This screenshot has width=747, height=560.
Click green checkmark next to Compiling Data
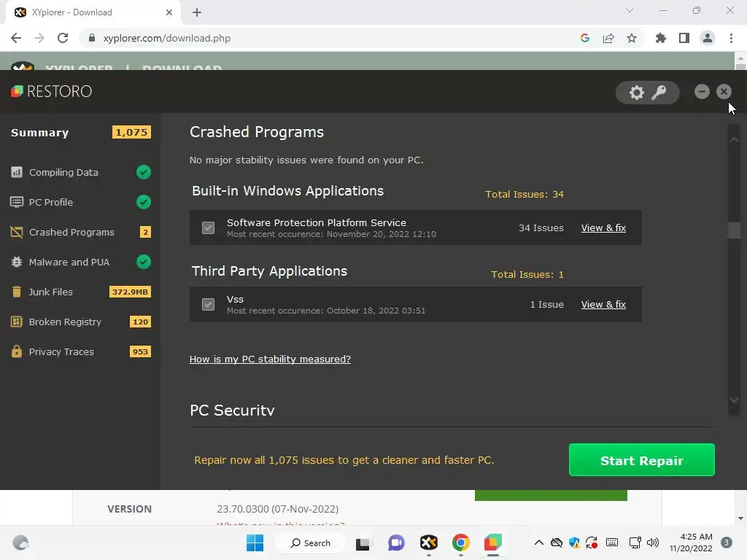(x=144, y=172)
